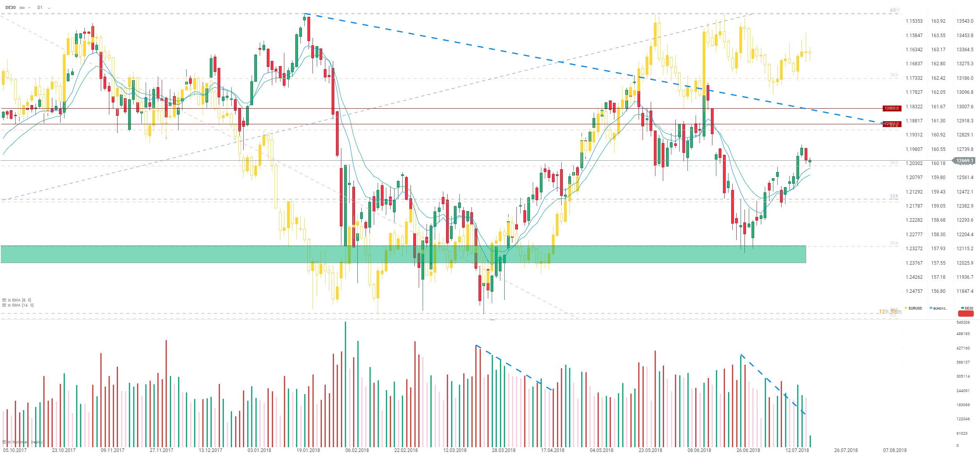Click the red 13000.0 price level label
980x457 pixels.
pyautogui.click(x=892, y=108)
